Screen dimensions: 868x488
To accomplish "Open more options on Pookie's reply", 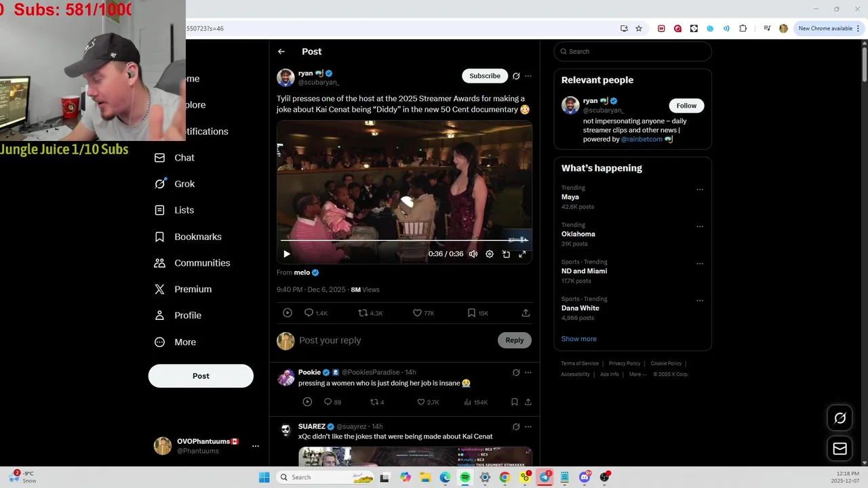I will (528, 373).
